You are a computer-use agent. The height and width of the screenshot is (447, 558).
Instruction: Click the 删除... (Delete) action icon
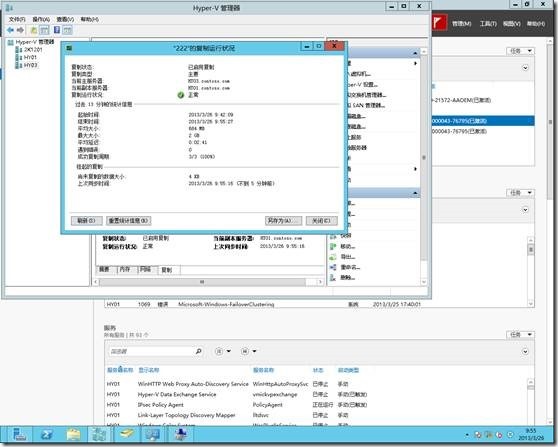pos(333,277)
